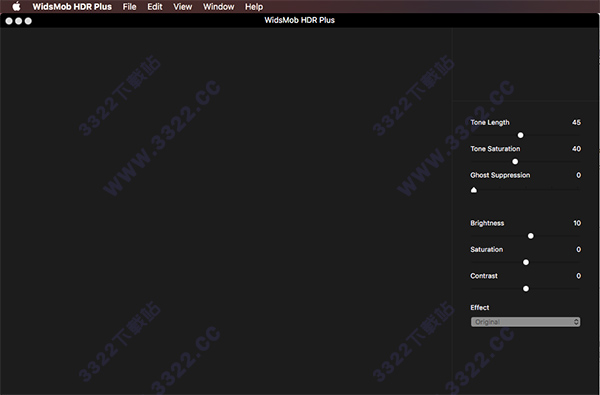This screenshot has width=600, height=395.
Task: Open the Apple menu
Action: pos(16,7)
